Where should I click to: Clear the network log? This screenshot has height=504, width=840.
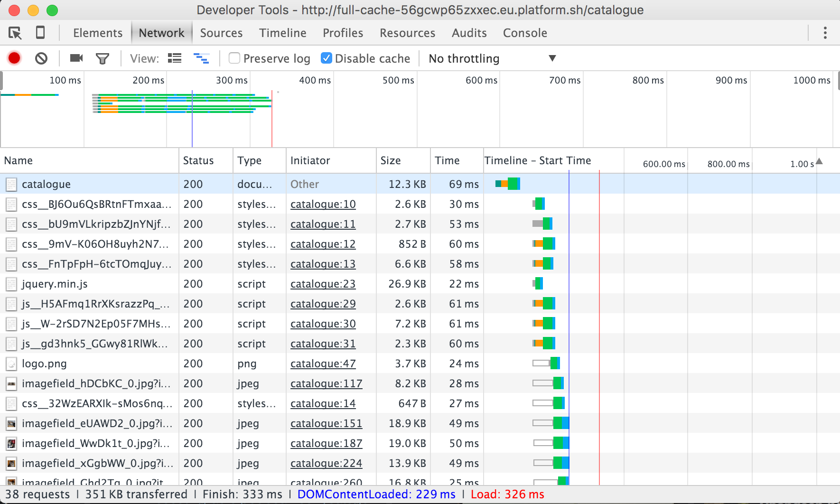pyautogui.click(x=41, y=58)
